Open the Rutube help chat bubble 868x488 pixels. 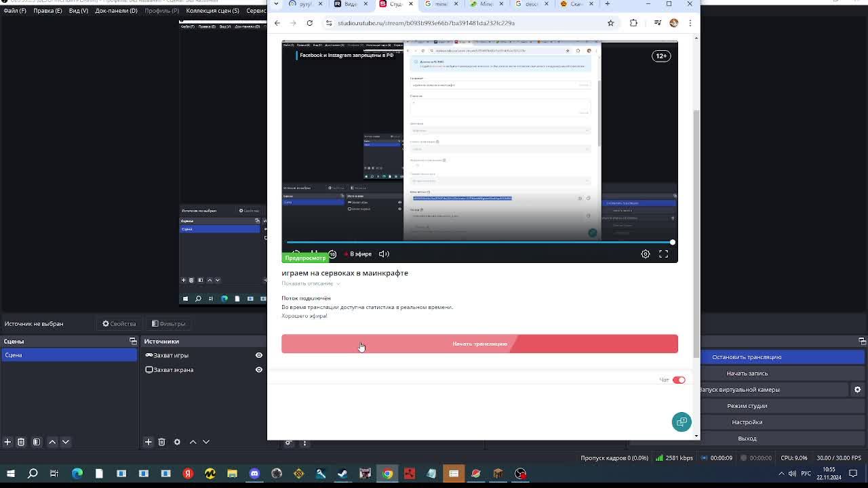[x=682, y=422]
